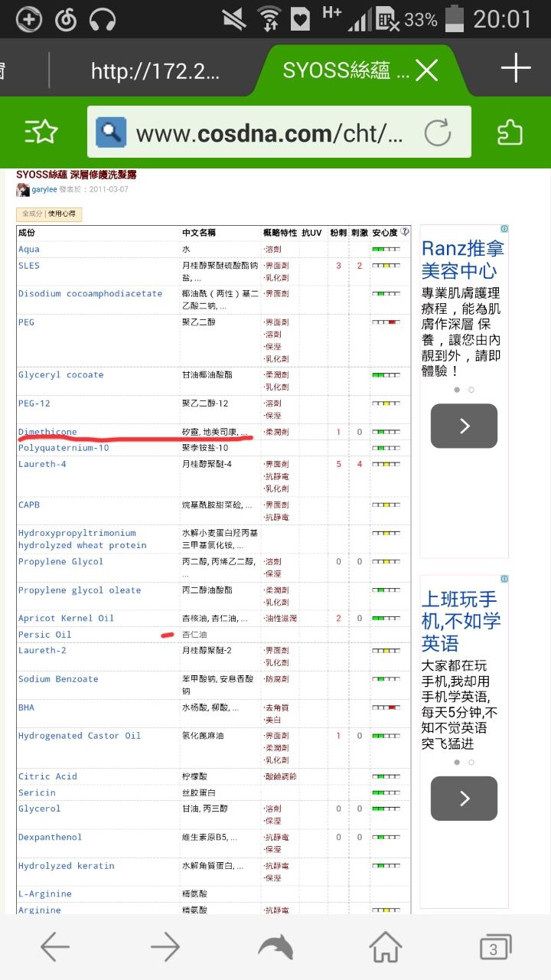Screen dimensions: 551x980
Task: Select the 使用心得 tab
Action: point(63,214)
